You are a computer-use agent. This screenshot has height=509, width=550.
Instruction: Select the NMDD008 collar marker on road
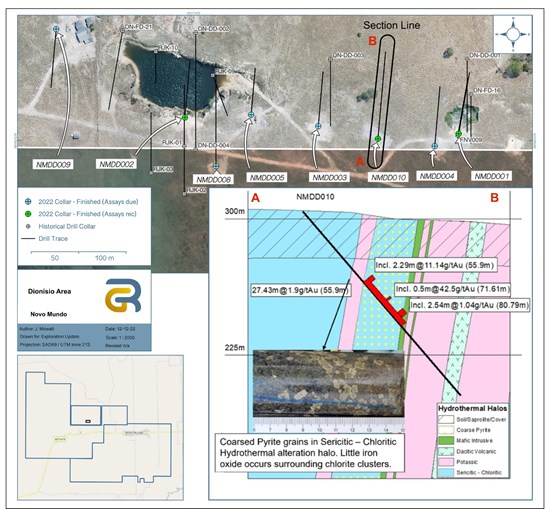point(216,166)
